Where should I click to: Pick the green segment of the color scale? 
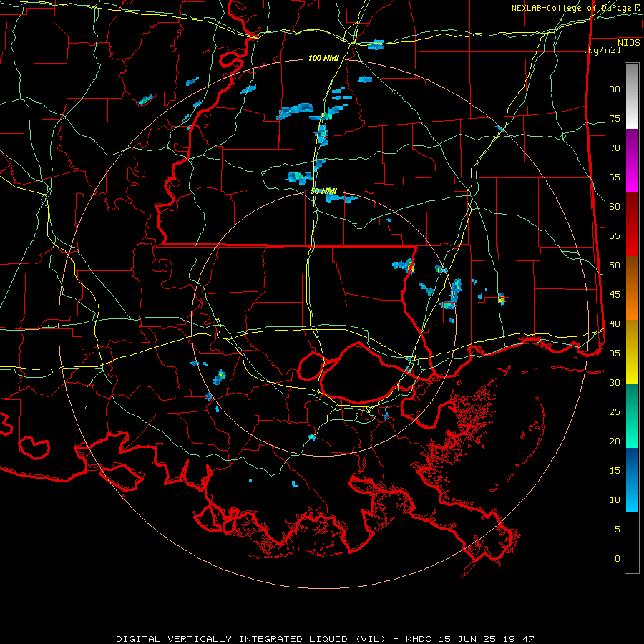(x=632, y=416)
